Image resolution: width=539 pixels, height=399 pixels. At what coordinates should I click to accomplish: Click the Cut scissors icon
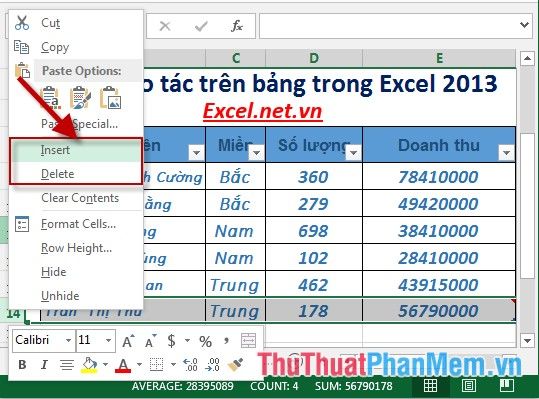coord(22,23)
